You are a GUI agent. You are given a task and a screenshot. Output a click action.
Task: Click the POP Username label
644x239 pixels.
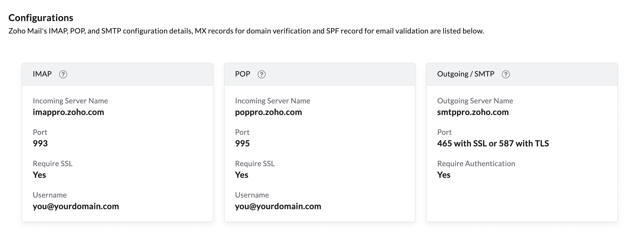click(x=252, y=195)
